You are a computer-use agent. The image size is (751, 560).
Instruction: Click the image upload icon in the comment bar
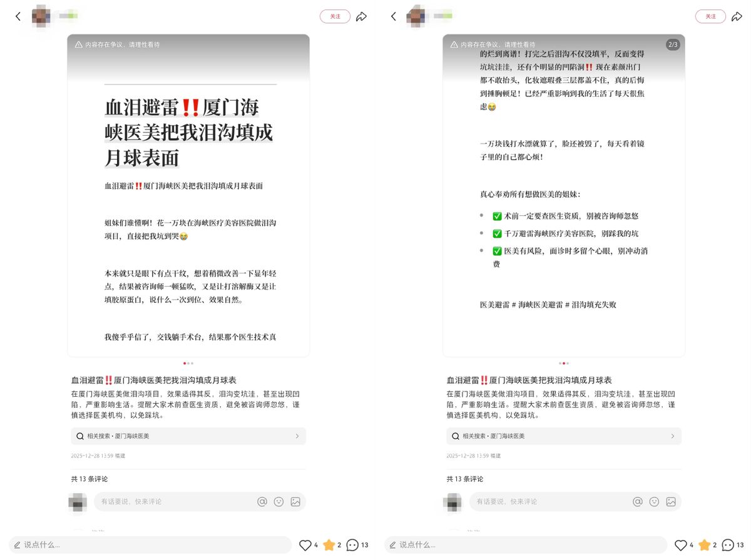(296, 501)
